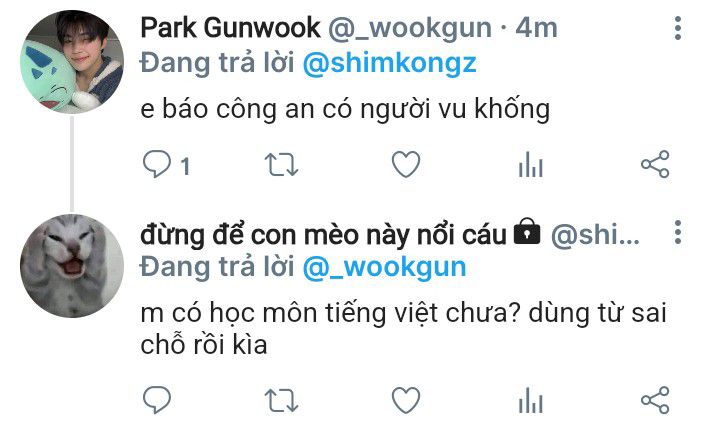
Task: Open Park Gunwook's profile from display name
Action: click(230, 28)
